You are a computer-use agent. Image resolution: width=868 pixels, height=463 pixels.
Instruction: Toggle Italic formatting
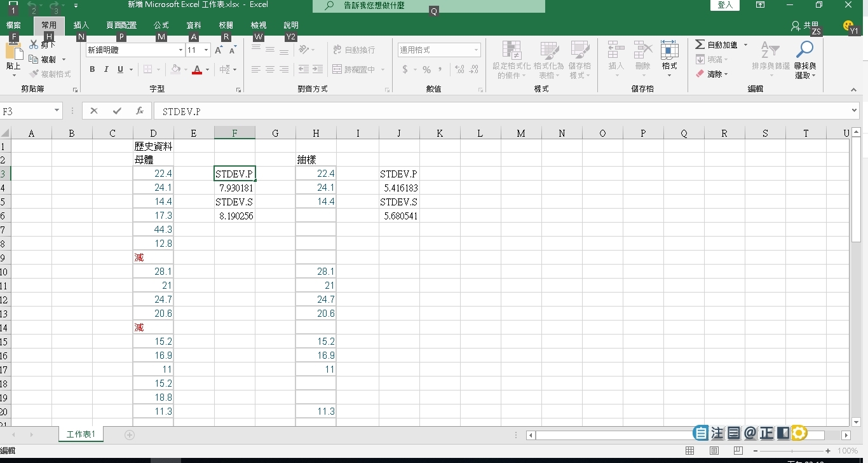(106, 69)
